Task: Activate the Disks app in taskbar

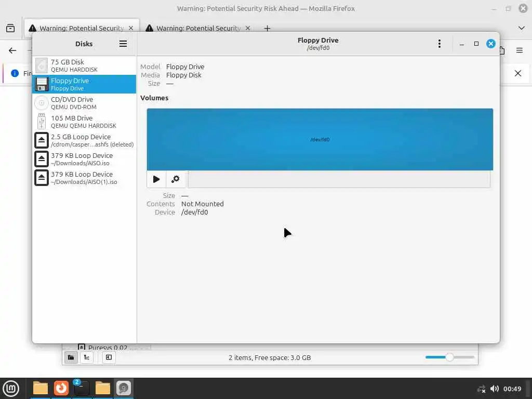Action: [124, 388]
